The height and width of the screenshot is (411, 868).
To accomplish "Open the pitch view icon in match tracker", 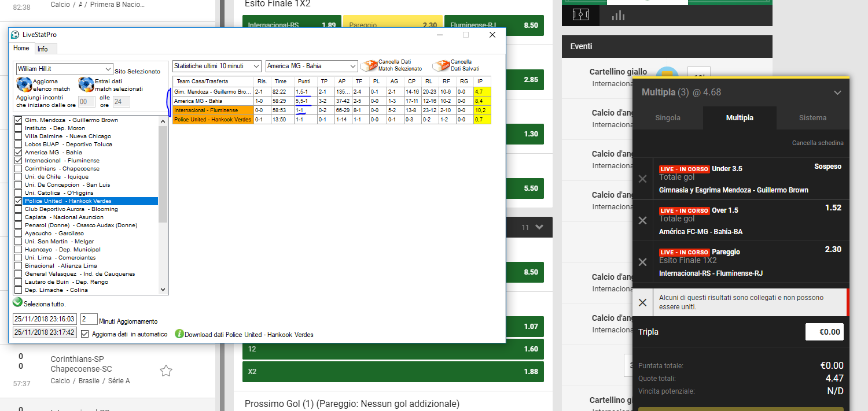I will click(580, 14).
